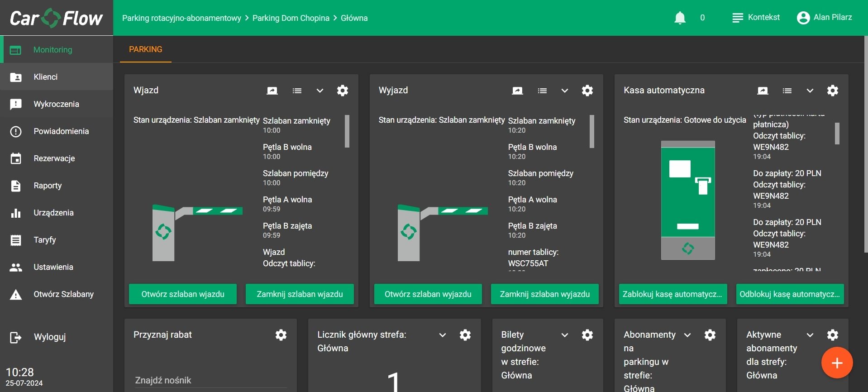868x392 pixels.
Task: Click the camera image icon in Wjazd panel
Action: [x=272, y=91]
